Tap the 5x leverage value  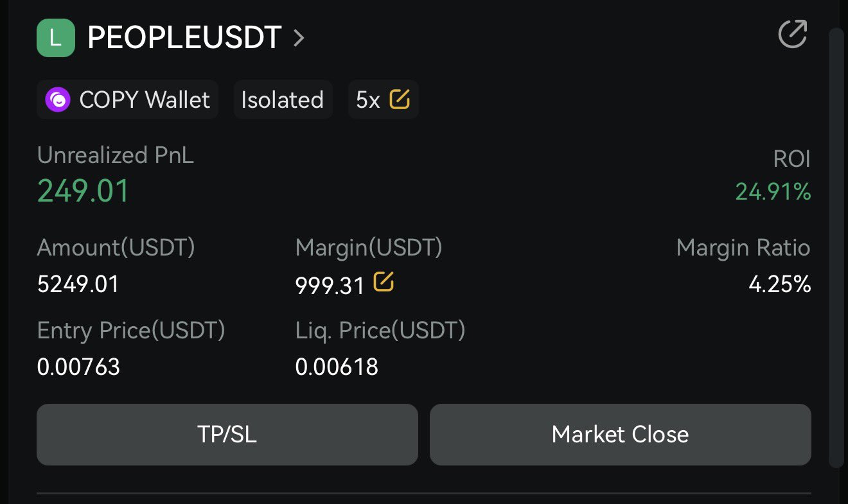(x=368, y=100)
